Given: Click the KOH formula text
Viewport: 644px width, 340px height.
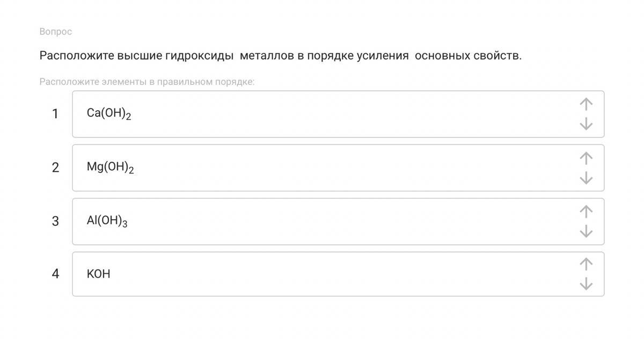Looking at the screenshot, I should click(98, 274).
